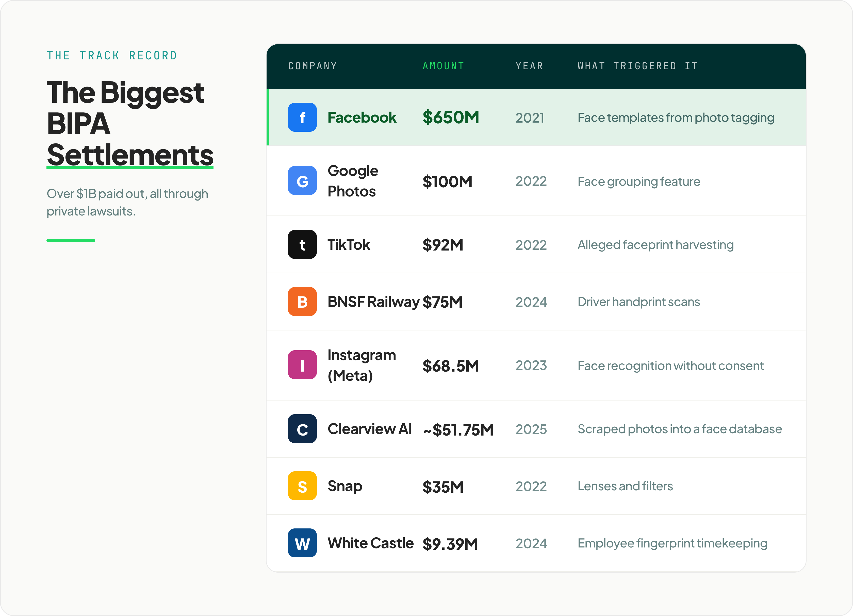Select the COMPANY column header
Screen dimensions: 853x616
pos(312,66)
